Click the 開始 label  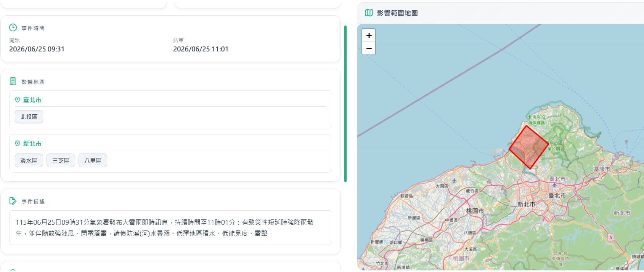tap(14, 40)
